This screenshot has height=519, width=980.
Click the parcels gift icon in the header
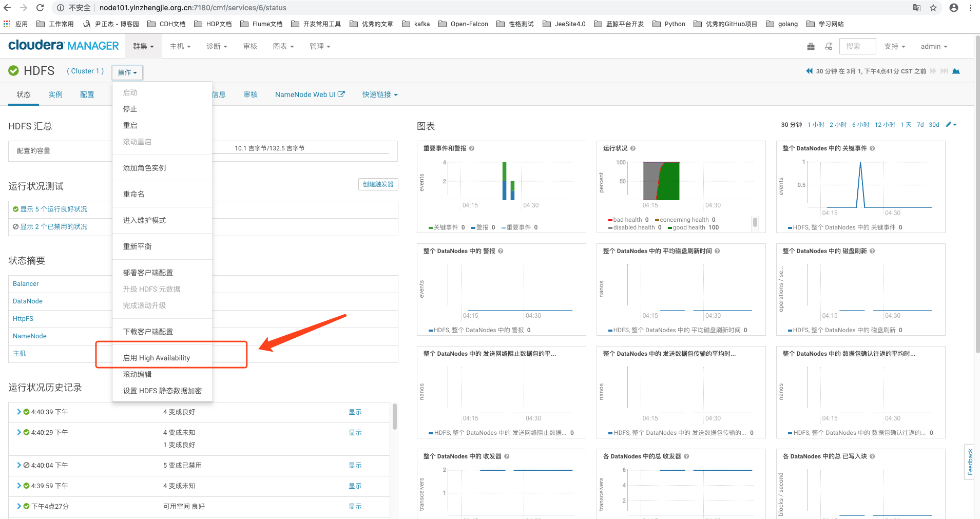click(811, 46)
